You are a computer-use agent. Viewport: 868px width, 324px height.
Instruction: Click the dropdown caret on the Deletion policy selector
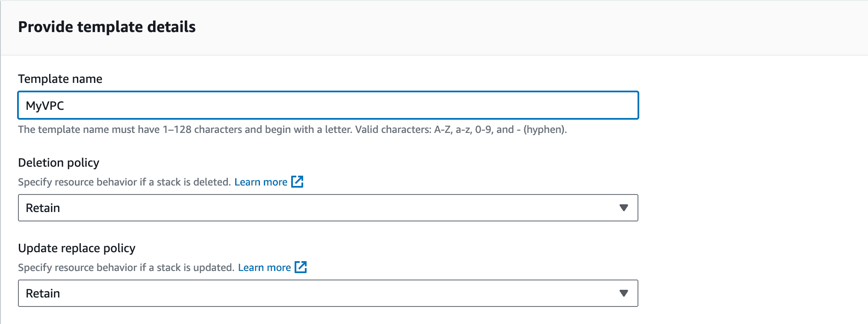click(624, 208)
